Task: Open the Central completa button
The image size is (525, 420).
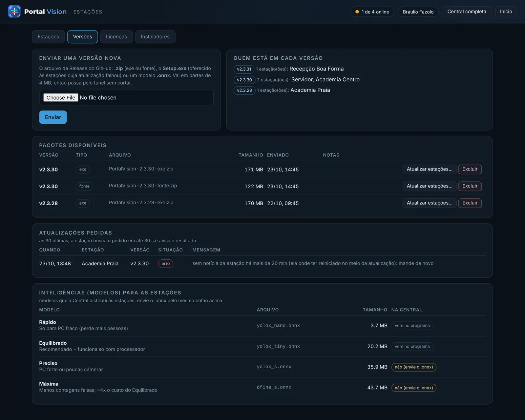Action: [467, 11]
